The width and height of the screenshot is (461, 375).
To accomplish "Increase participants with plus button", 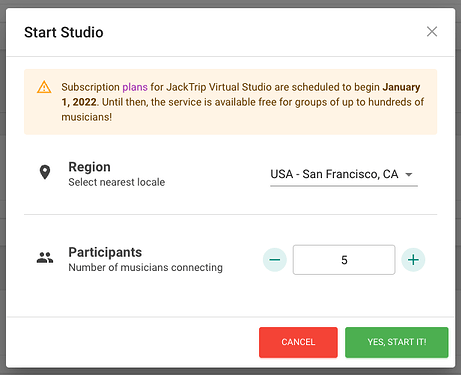I will click(x=413, y=260).
